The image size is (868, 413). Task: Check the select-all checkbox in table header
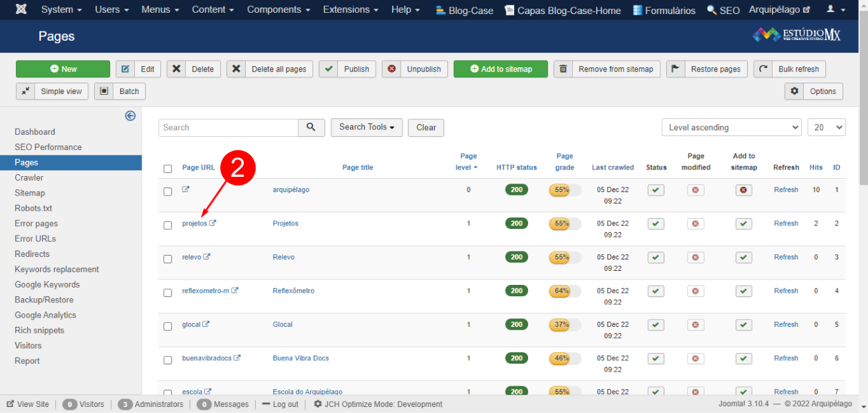tap(168, 169)
